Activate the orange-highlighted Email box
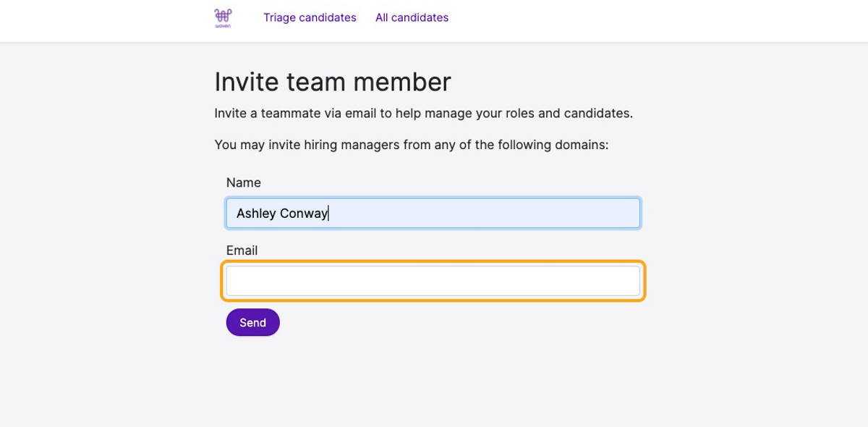868x427 pixels. point(433,281)
